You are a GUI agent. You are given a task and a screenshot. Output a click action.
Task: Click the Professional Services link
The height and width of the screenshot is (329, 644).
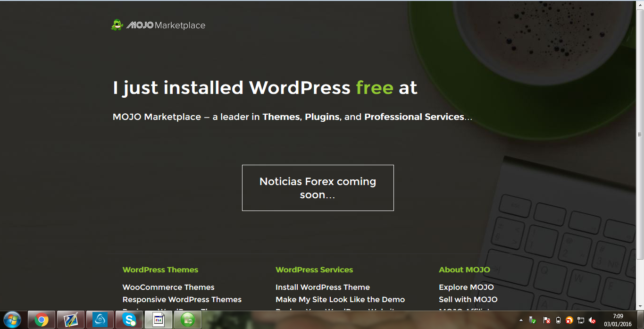coord(414,117)
